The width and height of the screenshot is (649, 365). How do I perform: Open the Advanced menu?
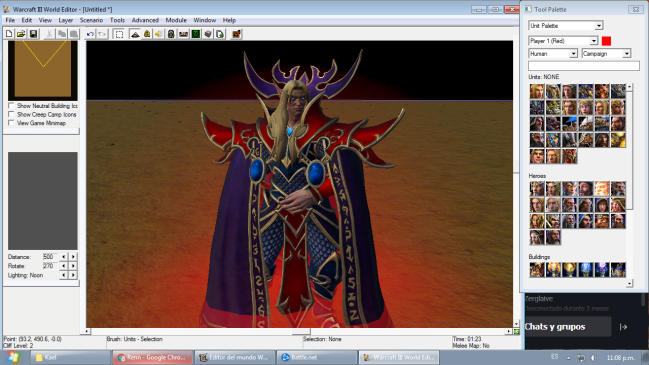click(145, 20)
